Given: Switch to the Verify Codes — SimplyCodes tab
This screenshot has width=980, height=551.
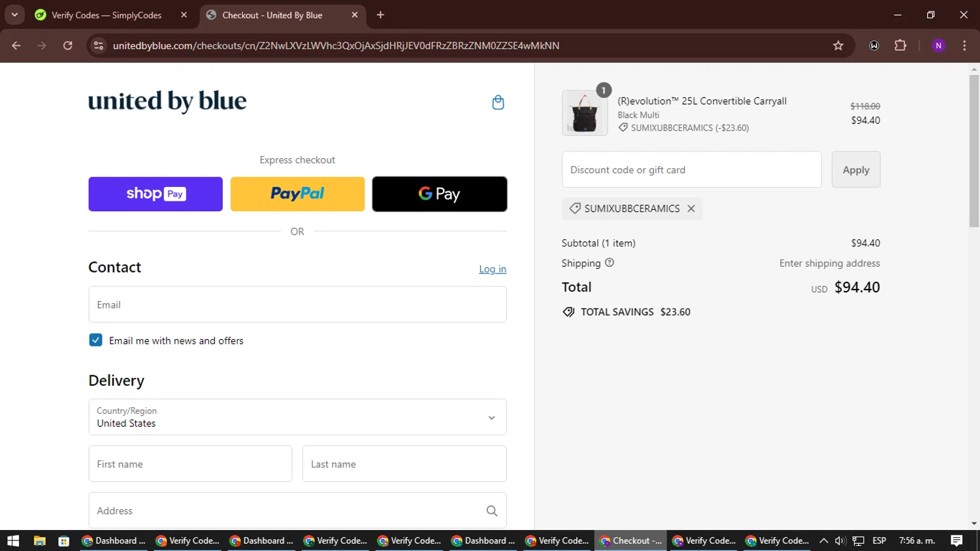Looking at the screenshot, I should pyautogui.click(x=106, y=15).
